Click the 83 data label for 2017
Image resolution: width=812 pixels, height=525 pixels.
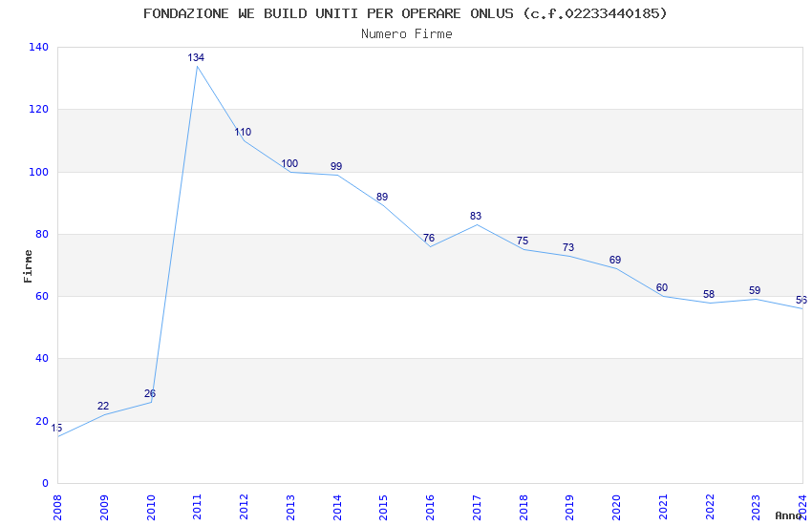[x=476, y=216]
